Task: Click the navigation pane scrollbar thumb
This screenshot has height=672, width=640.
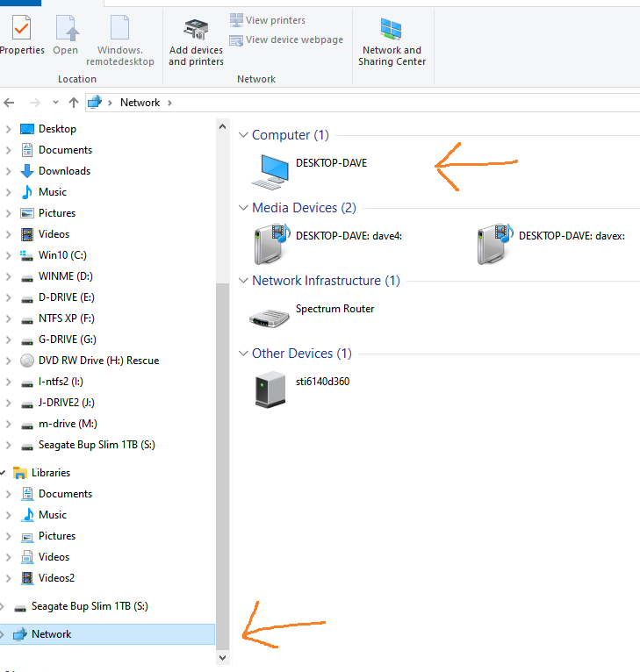Action: pyautogui.click(x=222, y=466)
